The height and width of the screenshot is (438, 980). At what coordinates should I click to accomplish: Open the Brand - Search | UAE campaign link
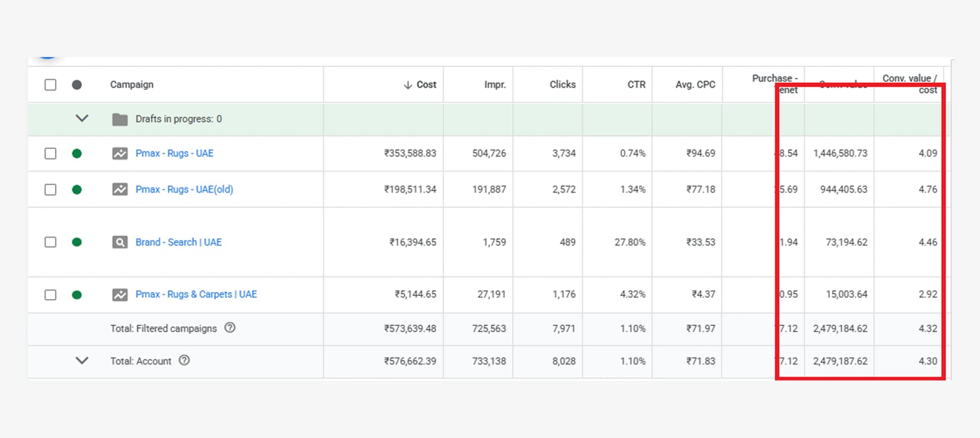[179, 242]
